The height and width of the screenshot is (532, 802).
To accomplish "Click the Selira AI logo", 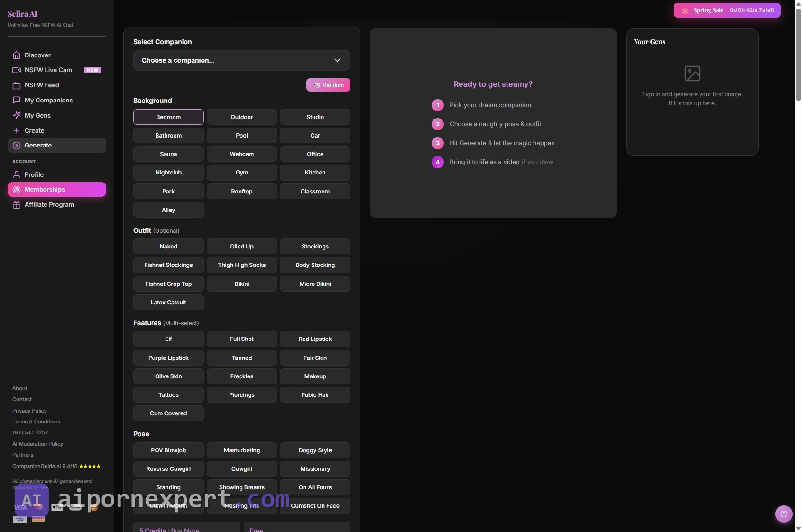I will (22, 14).
